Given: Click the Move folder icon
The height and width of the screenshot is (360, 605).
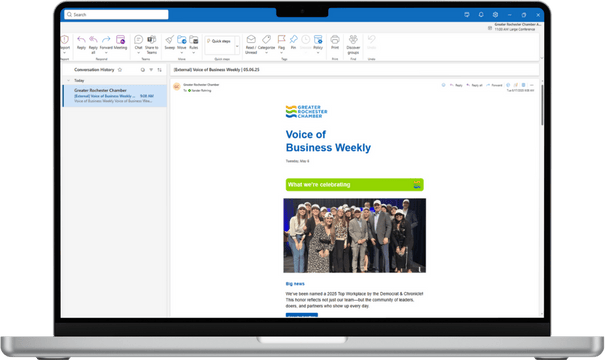Looking at the screenshot, I should pos(182,39).
